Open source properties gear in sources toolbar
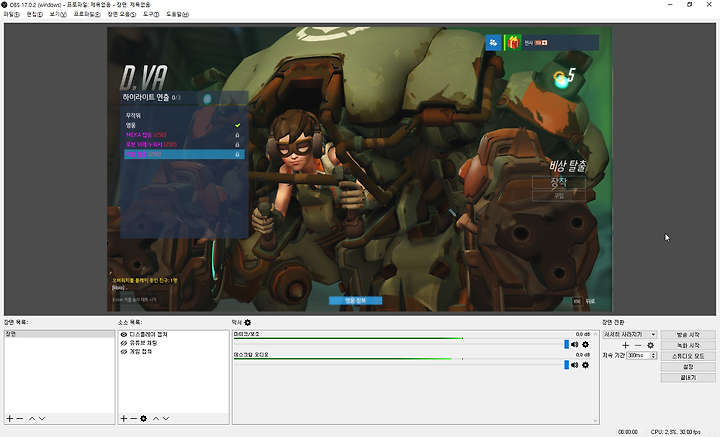 pyautogui.click(x=144, y=419)
